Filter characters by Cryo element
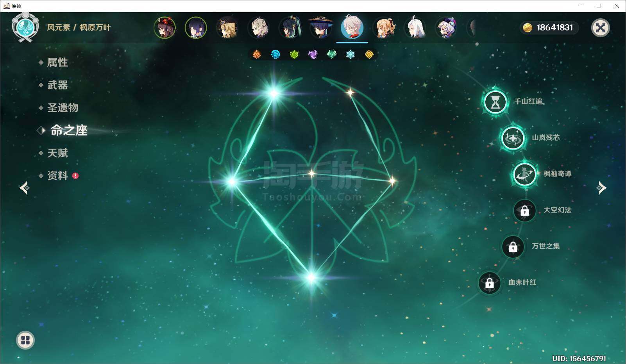626x364 pixels. pyautogui.click(x=351, y=54)
